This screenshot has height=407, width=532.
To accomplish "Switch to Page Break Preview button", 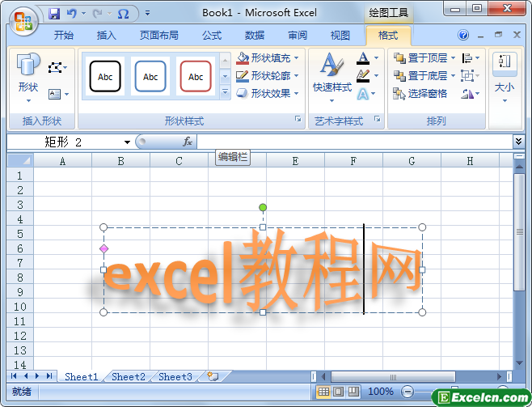I will click(353, 392).
